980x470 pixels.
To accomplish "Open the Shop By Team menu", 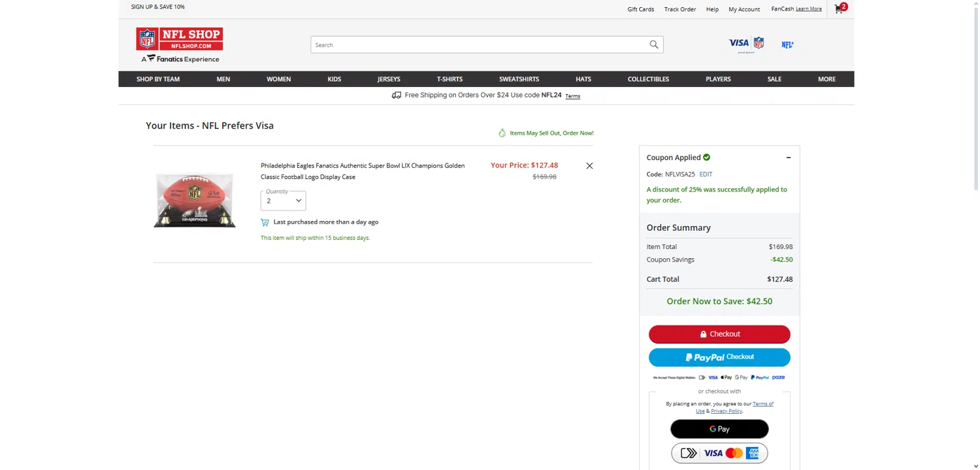I will (x=158, y=79).
